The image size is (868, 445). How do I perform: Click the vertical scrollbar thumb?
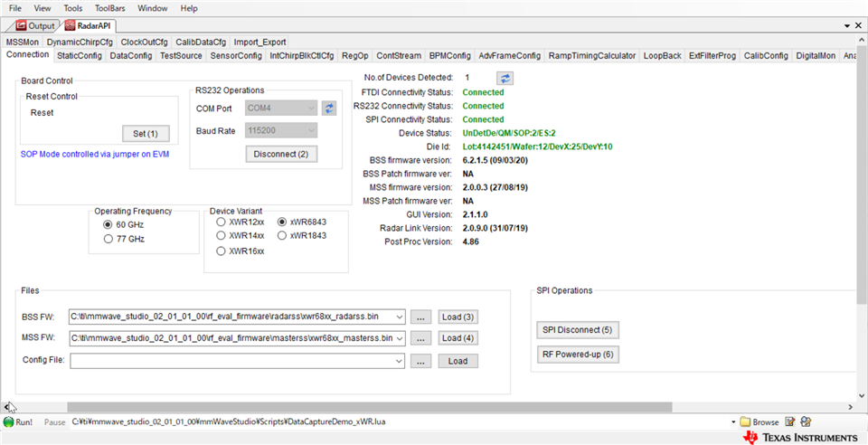[x=861, y=175]
